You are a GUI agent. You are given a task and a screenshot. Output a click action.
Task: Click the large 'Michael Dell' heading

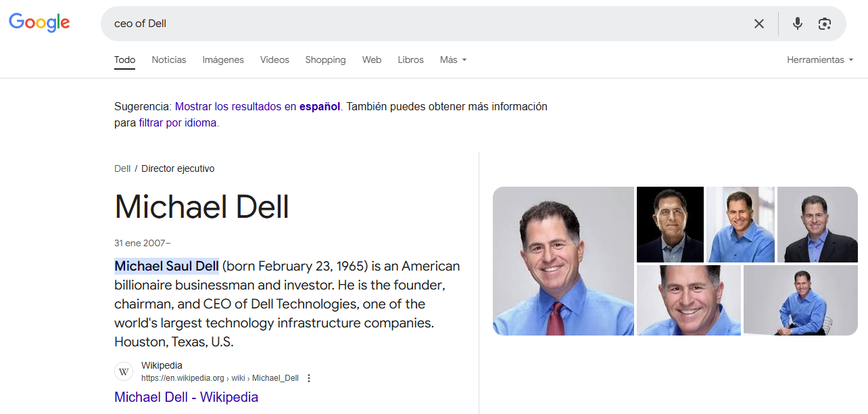click(x=201, y=206)
